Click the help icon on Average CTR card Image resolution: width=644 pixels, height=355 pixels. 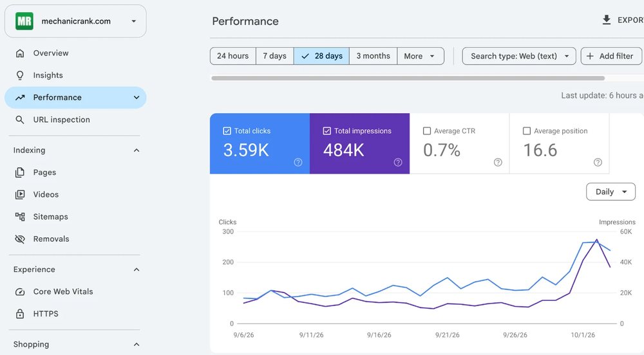(x=498, y=162)
